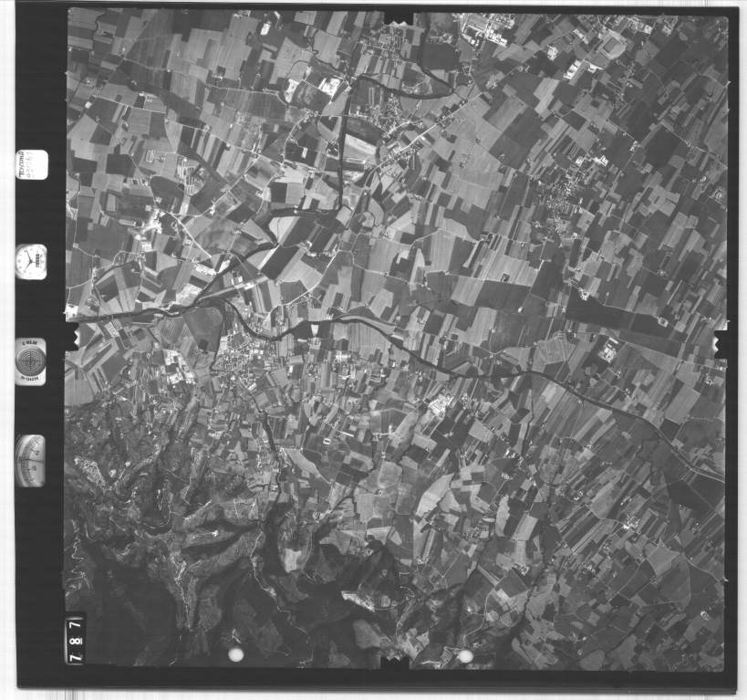Click the altimeter gauge in the left margin
This screenshot has height=700, width=747.
point(31,461)
